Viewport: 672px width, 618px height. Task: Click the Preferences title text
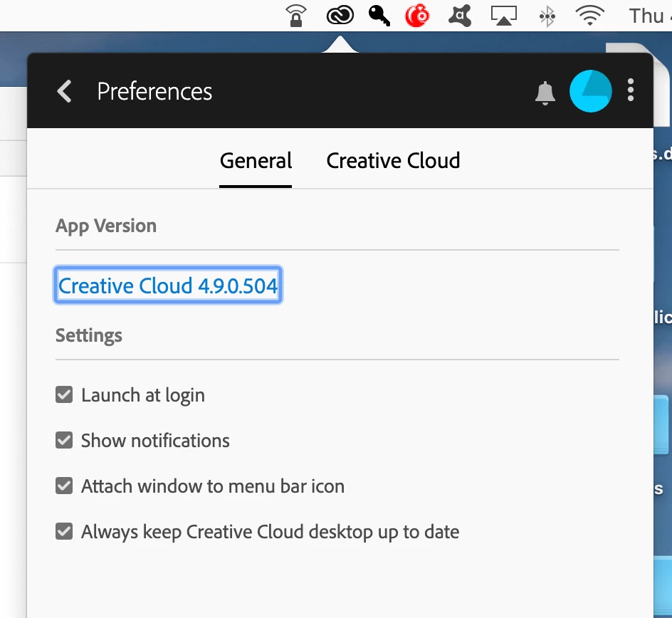[x=154, y=91]
